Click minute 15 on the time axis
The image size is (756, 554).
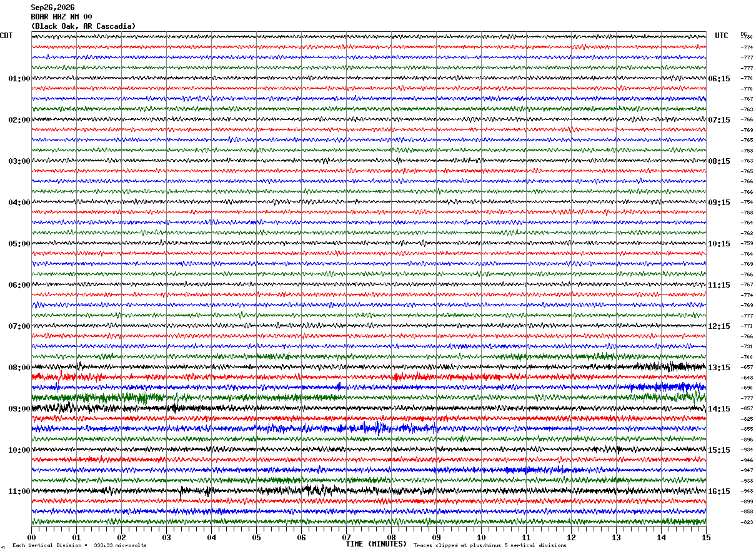(706, 537)
